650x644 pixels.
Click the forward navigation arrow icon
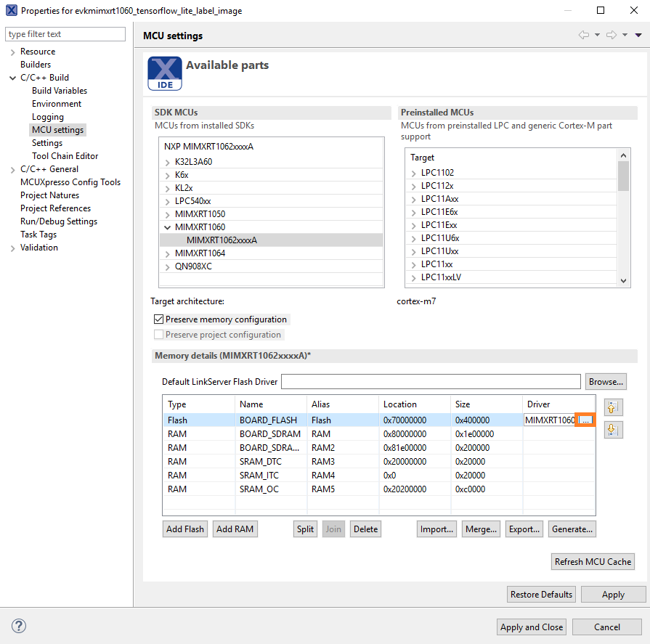611,35
